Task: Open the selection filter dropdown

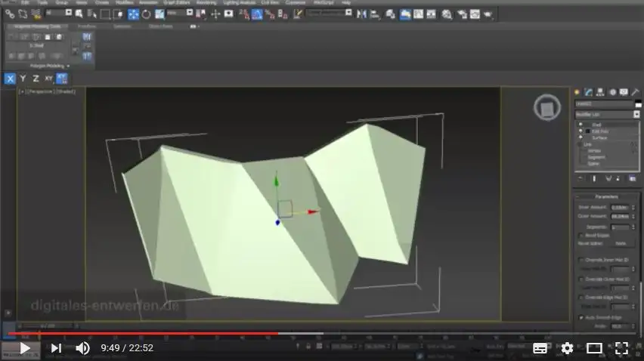Action: [x=59, y=13]
